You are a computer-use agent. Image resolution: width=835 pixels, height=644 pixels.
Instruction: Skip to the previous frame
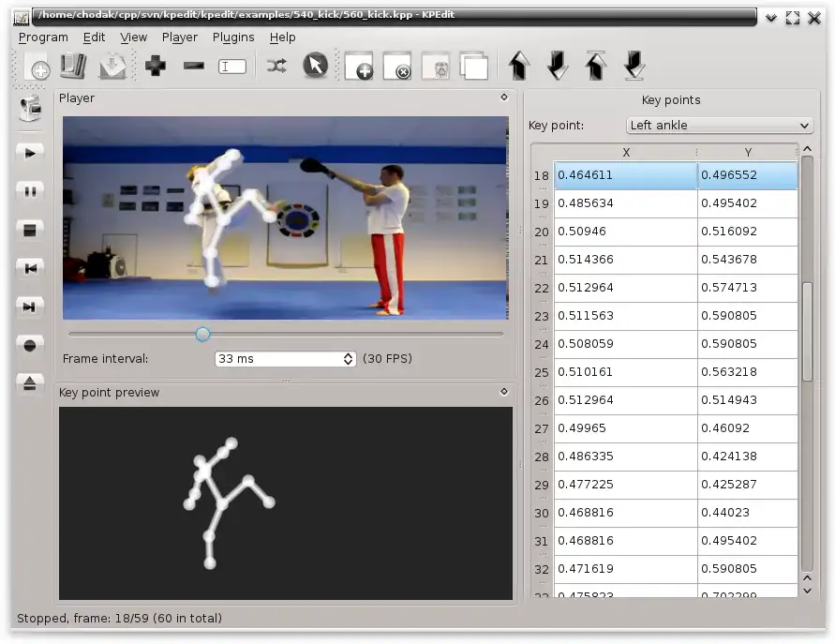[x=30, y=268]
